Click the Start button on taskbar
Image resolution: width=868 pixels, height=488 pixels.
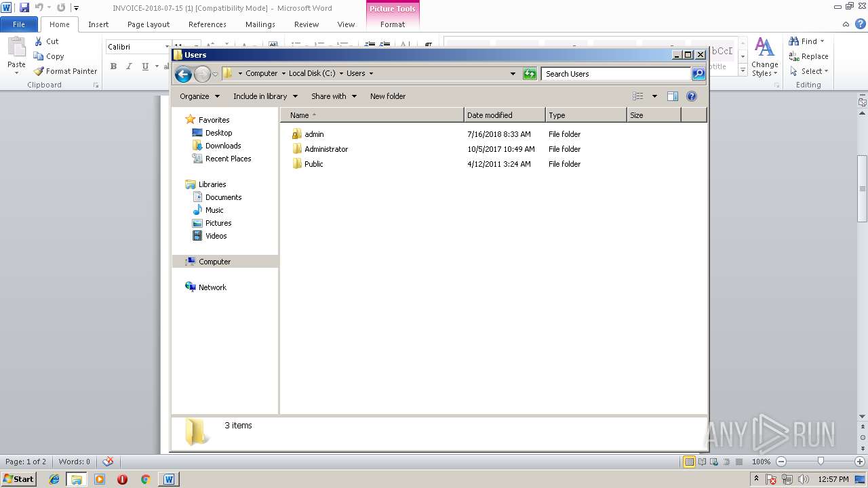pos(18,479)
